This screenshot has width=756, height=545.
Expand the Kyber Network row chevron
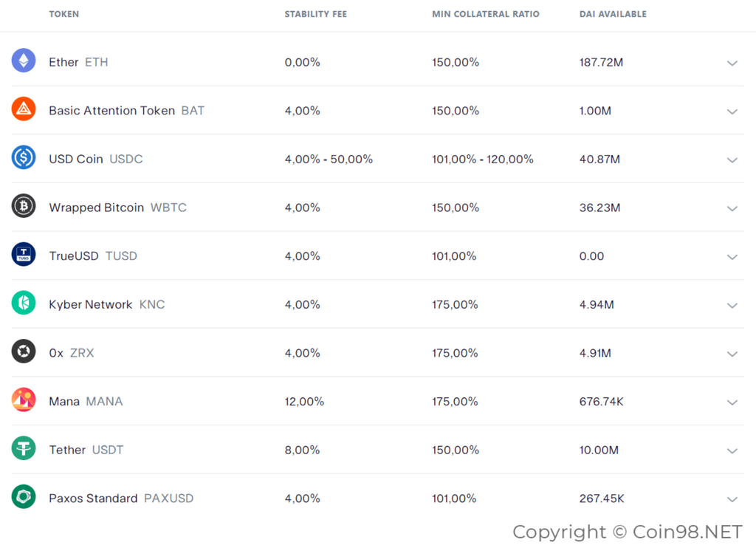coord(732,305)
